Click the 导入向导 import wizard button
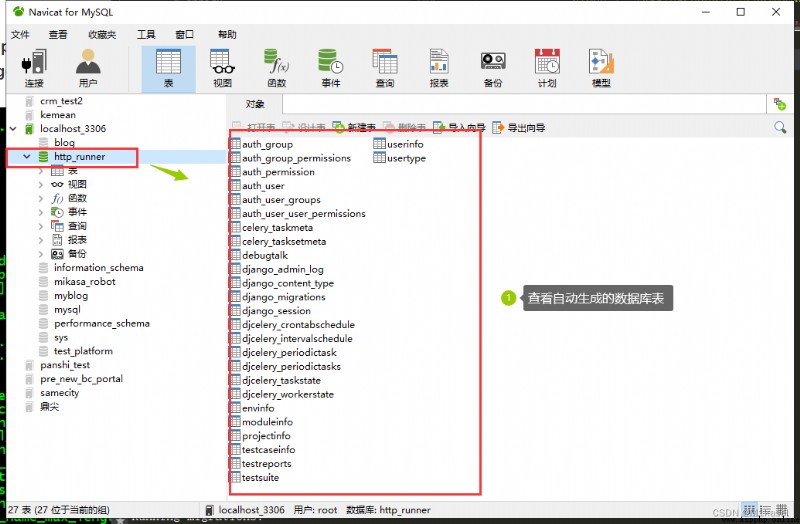Viewport: 800px width, 524px height. [x=459, y=127]
